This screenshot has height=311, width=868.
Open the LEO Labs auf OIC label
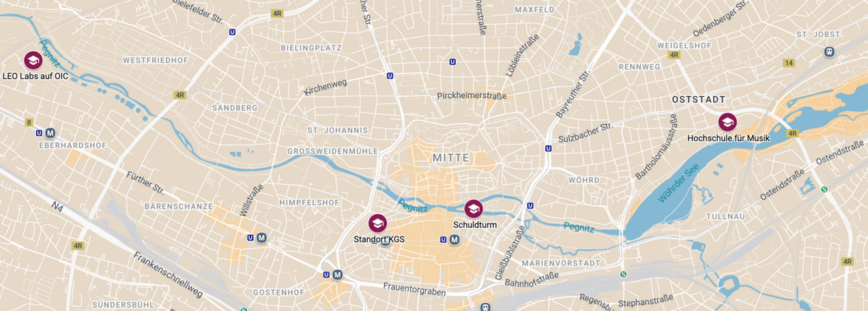coord(35,76)
